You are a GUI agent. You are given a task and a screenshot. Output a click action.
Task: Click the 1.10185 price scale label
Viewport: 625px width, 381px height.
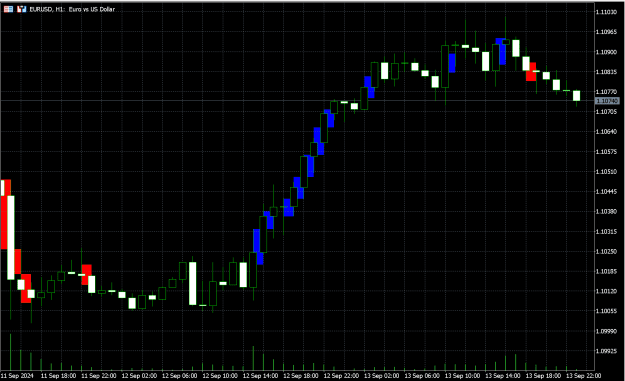(606, 271)
